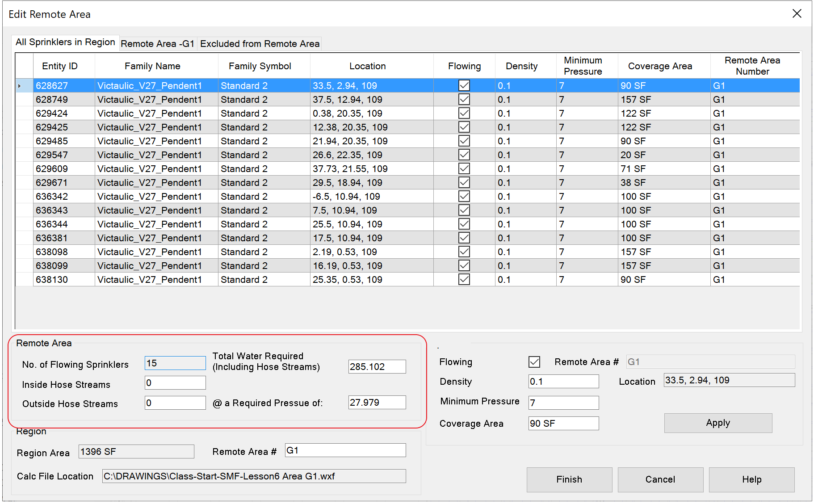The image size is (814, 504).
Task: Toggle Flowing checkbox for entity 638130
Action: (464, 279)
